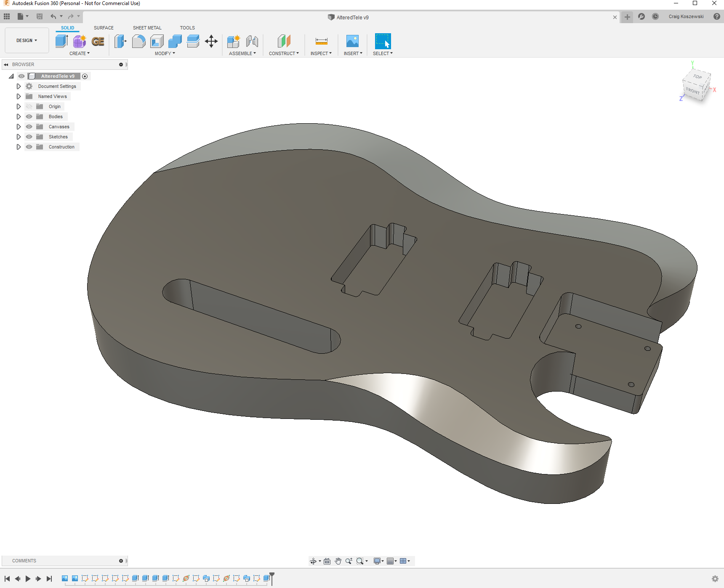Open the Job Status clock icon
The width and height of the screenshot is (724, 588).
pyautogui.click(x=655, y=16)
